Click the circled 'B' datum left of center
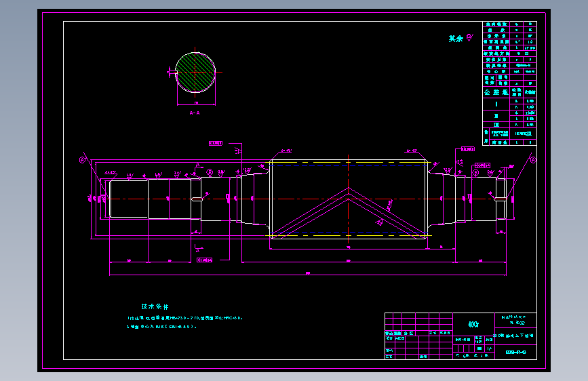 coord(210,172)
